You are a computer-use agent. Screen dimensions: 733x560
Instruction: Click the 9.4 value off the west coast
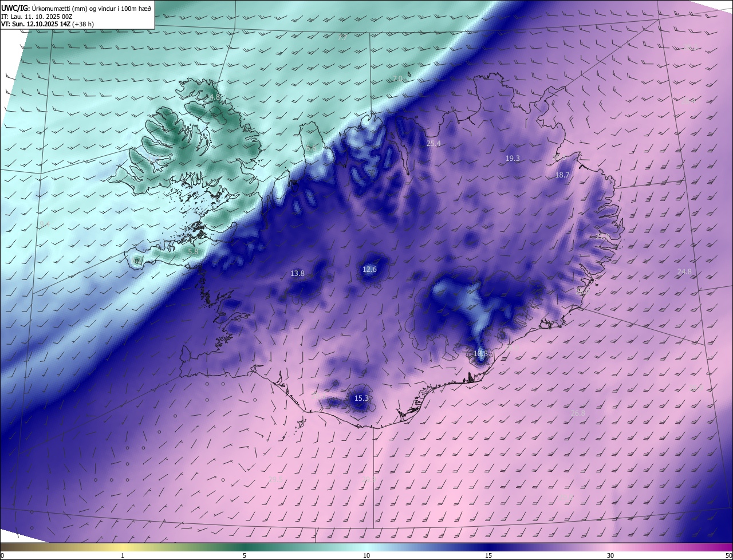45,224
